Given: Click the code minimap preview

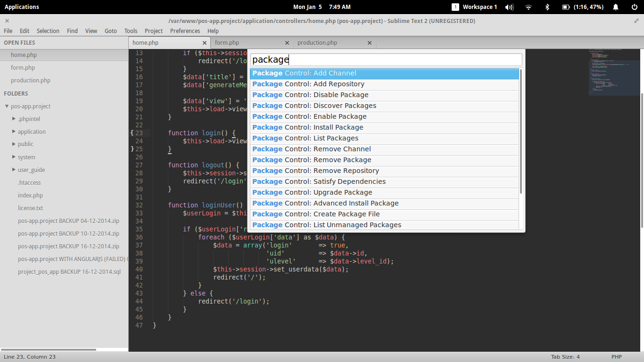Looking at the screenshot, I should pyautogui.click(x=613, y=72).
